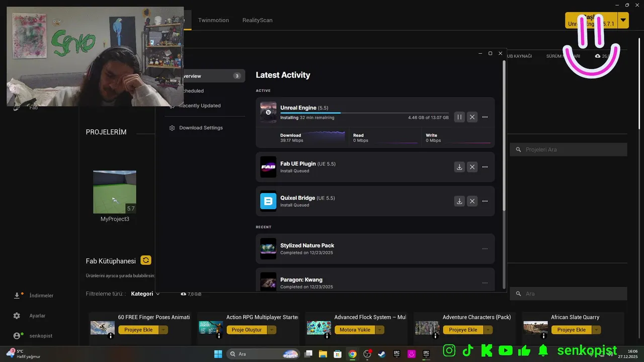Click the download manager vertical scrollbar
The height and width of the screenshot is (362, 644).
pos(504,136)
